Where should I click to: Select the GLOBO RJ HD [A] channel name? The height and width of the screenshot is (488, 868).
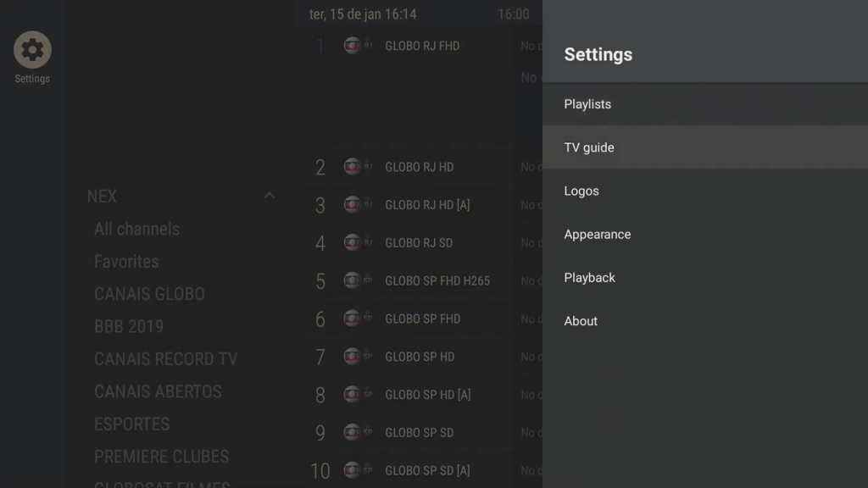[427, 205]
